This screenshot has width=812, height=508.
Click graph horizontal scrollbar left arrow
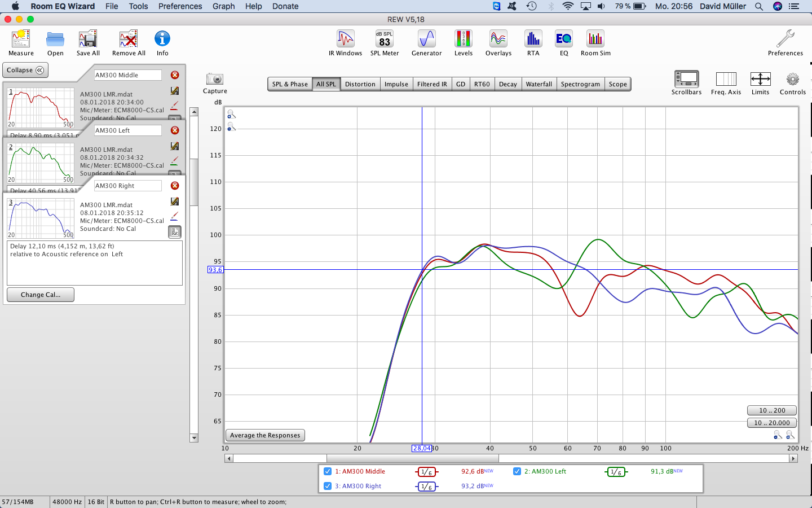click(228, 458)
